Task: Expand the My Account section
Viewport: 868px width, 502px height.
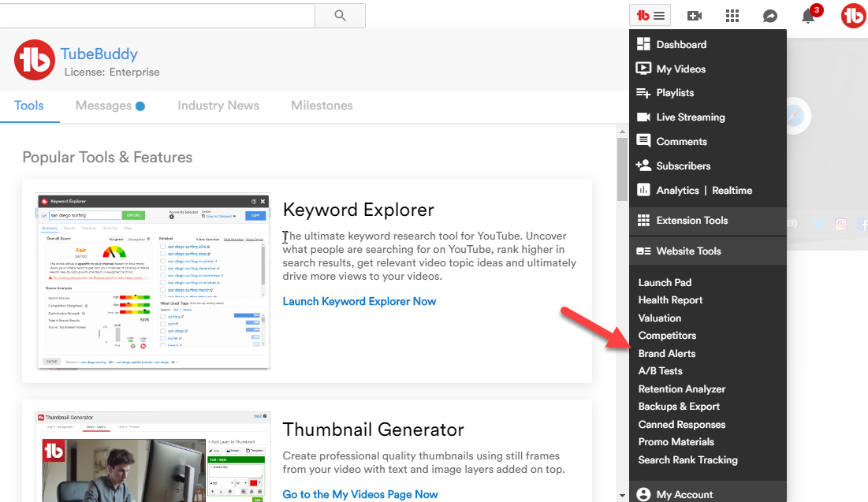Action: pos(684,494)
